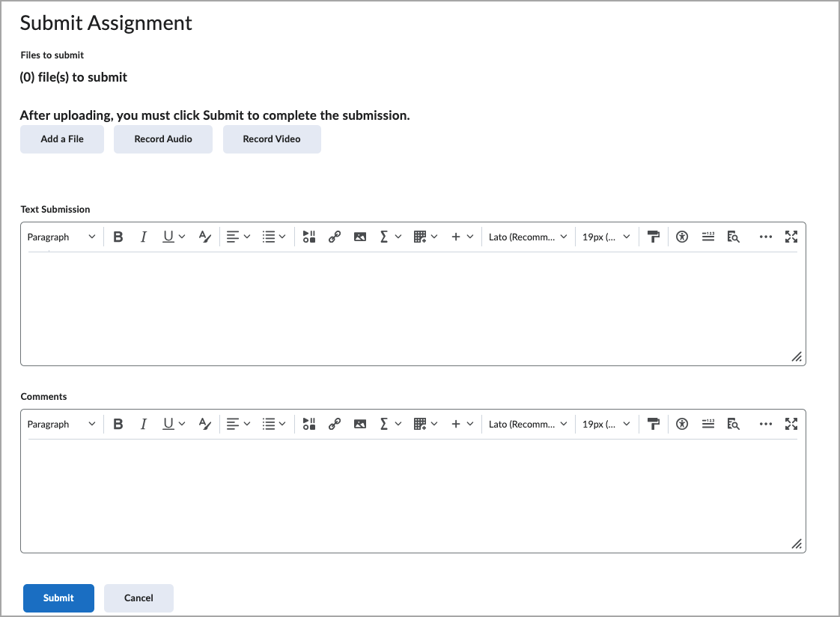Image resolution: width=840 pixels, height=617 pixels.
Task: Open the Insert Table tool
Action: (x=421, y=236)
